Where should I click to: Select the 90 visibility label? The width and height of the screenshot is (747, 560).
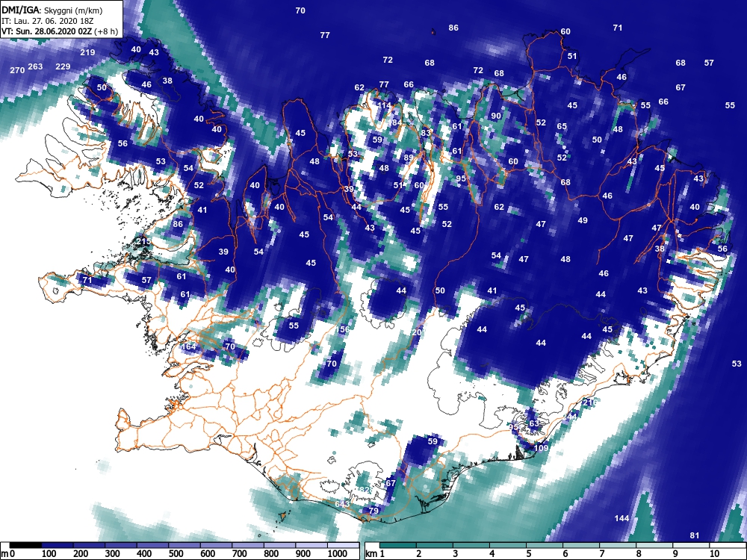pos(496,116)
